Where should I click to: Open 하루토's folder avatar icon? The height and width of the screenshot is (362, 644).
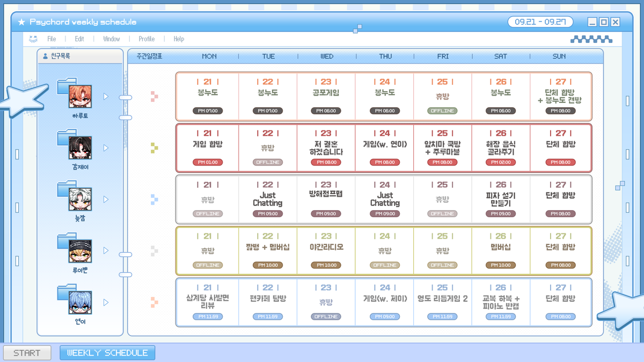click(x=75, y=94)
